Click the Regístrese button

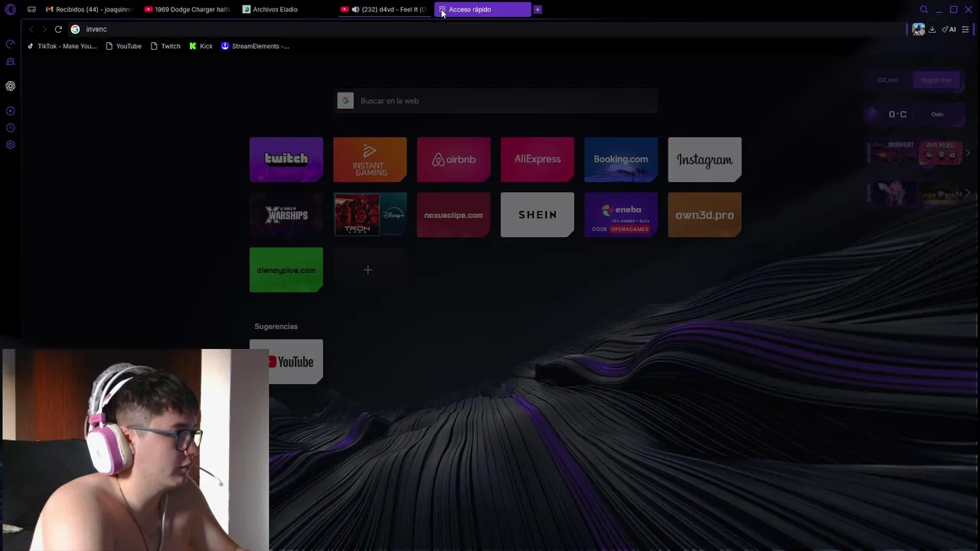(936, 80)
